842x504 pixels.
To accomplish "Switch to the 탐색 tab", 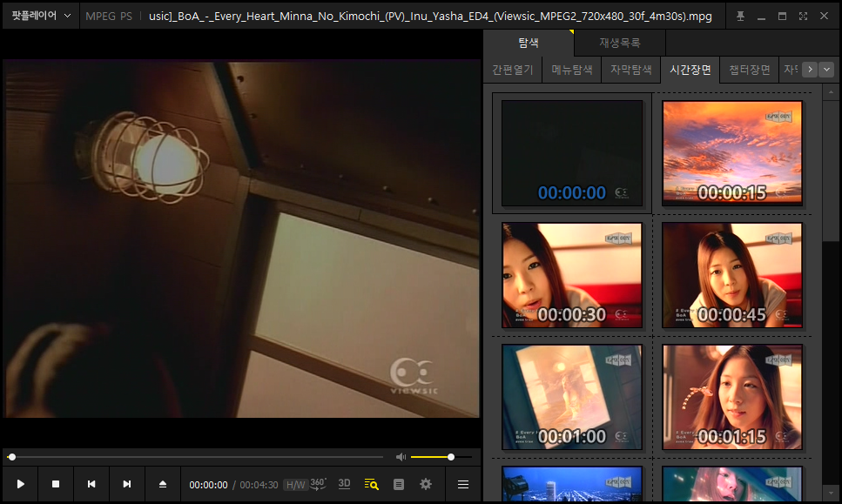I will pyautogui.click(x=529, y=43).
